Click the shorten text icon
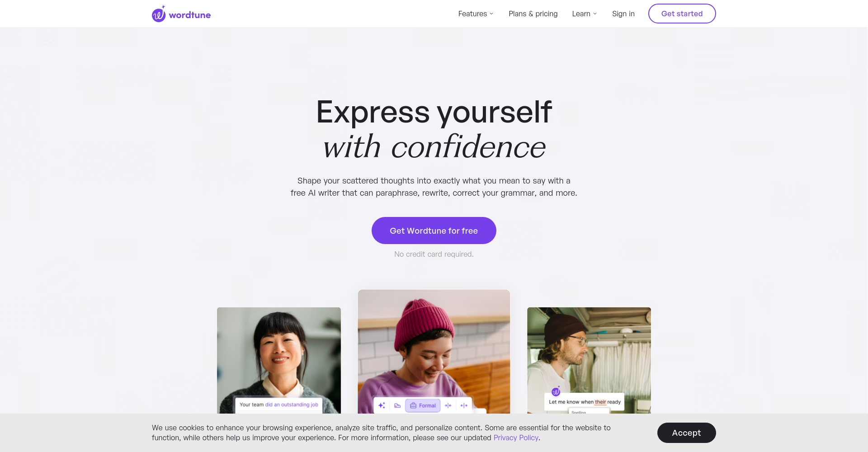 pos(448,405)
